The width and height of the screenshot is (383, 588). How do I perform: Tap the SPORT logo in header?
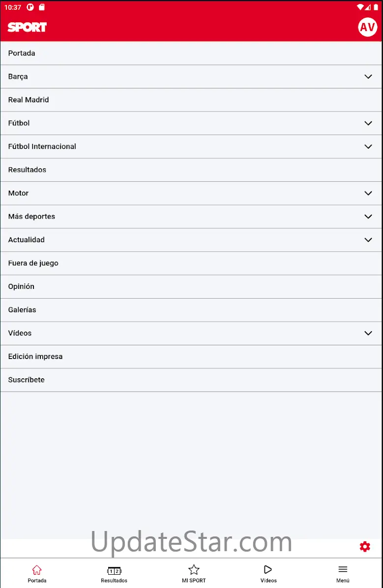click(x=27, y=28)
